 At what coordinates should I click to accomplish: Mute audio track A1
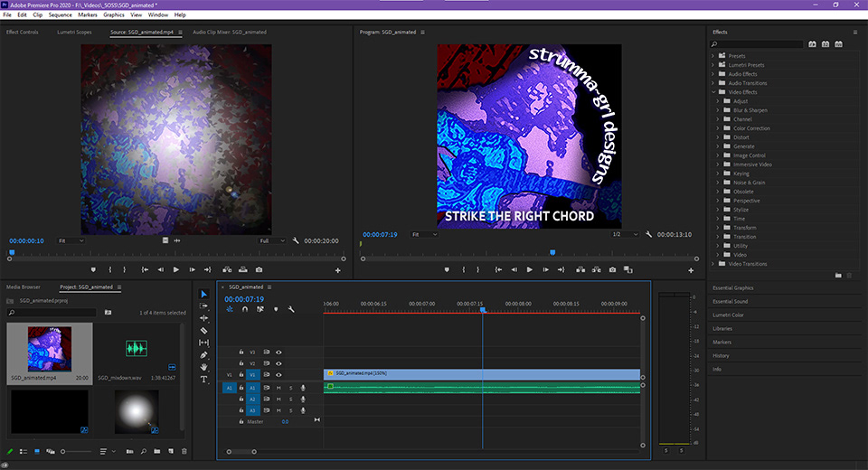click(278, 388)
